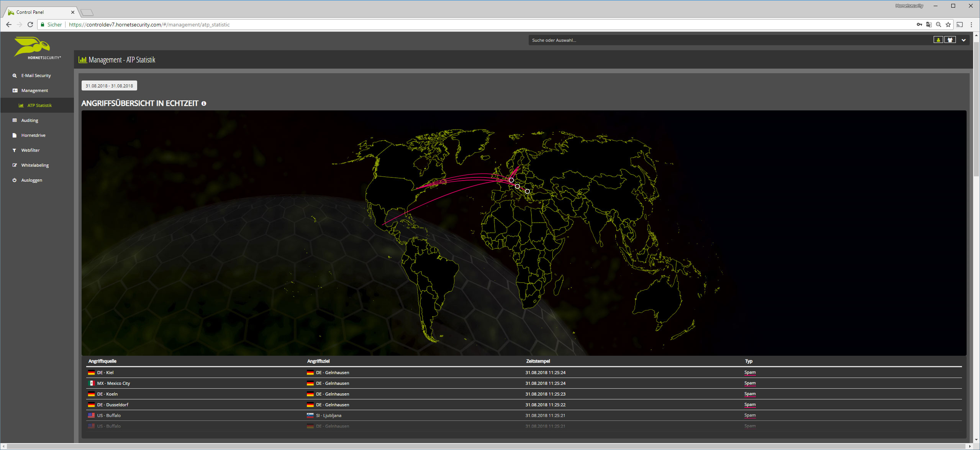The width and height of the screenshot is (980, 450).
Task: Click the Hornetdrive file icon
Action: (15, 135)
